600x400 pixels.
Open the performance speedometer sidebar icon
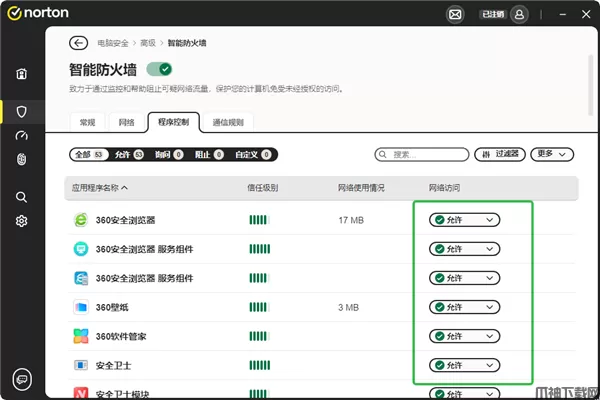click(x=21, y=135)
